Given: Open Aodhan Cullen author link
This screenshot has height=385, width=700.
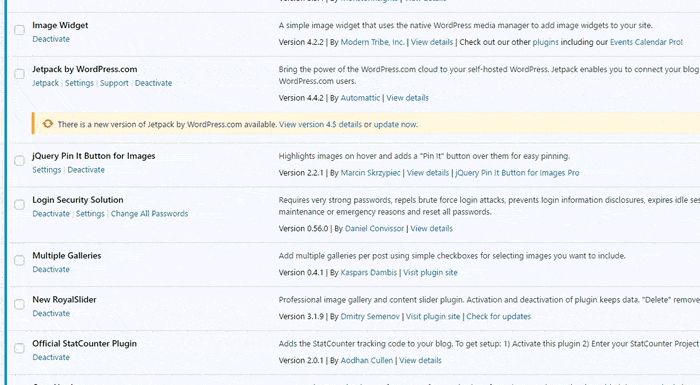Looking at the screenshot, I should tap(367, 360).
